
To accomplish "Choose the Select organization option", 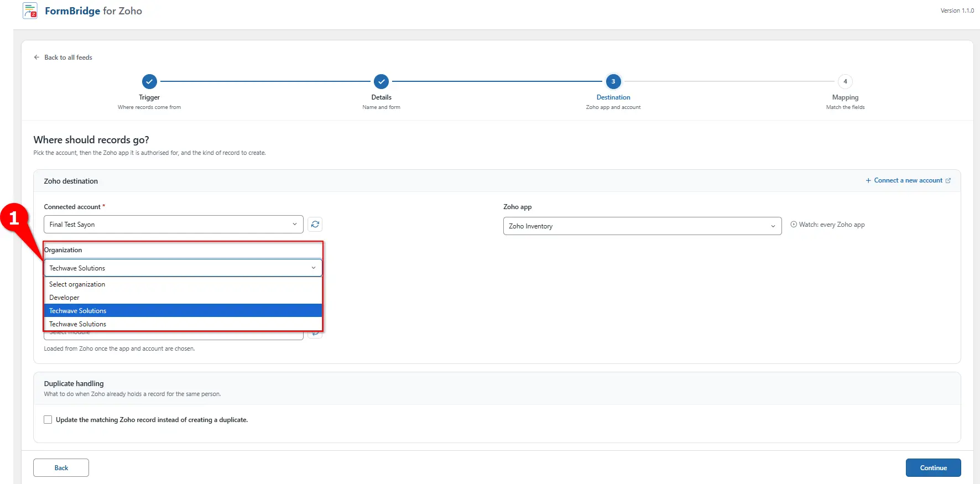I will [x=183, y=284].
